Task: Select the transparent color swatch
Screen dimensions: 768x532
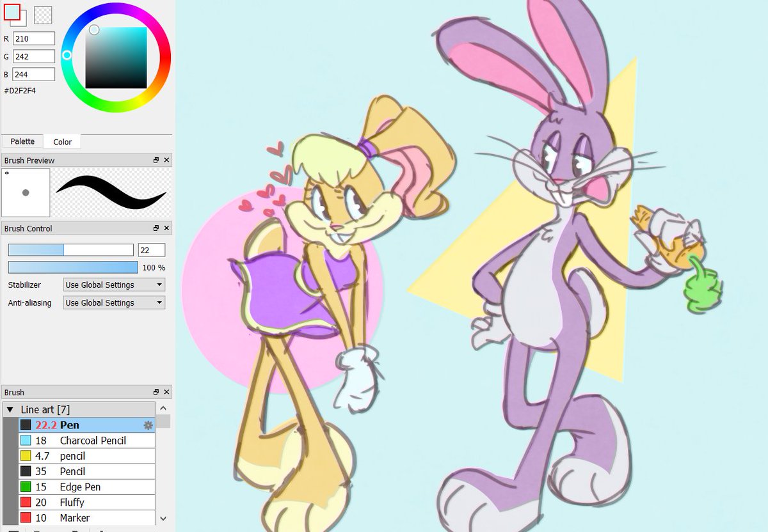Action: tap(43, 15)
